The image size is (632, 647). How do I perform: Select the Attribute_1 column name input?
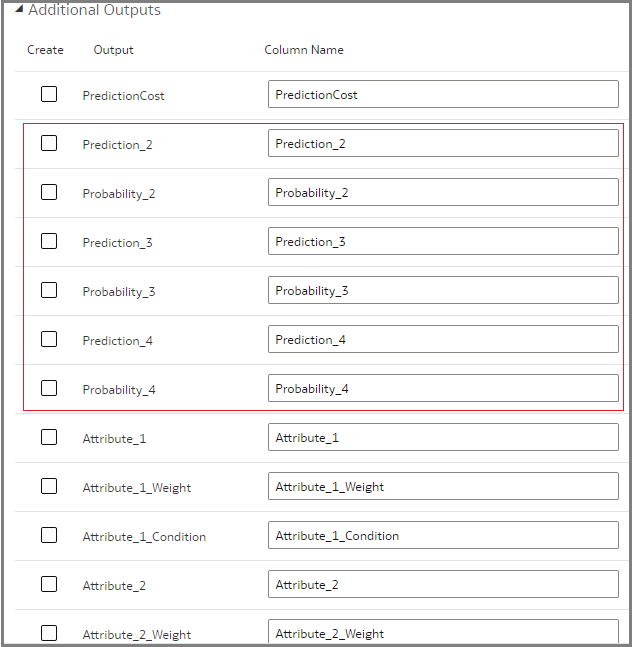click(443, 437)
